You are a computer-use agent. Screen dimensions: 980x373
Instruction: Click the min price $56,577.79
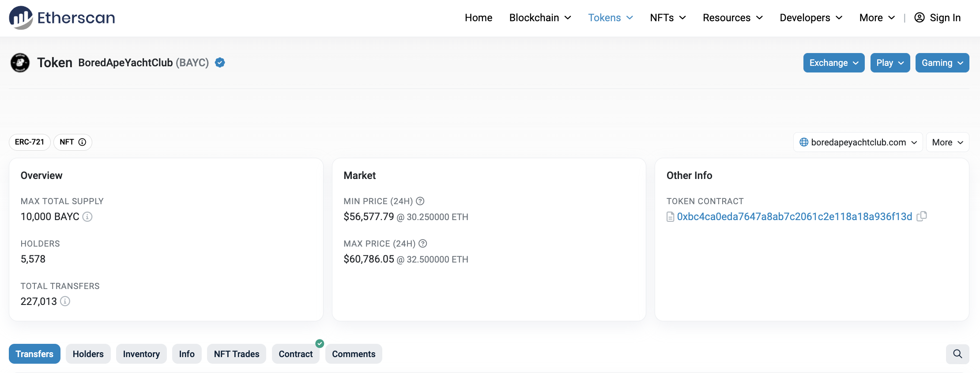(369, 217)
